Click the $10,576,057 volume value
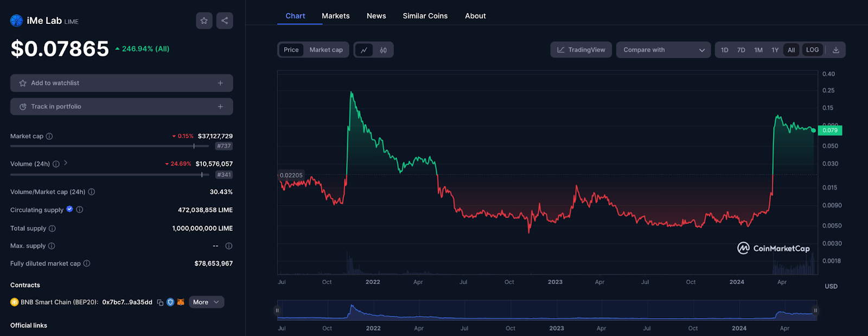The height and width of the screenshot is (336, 868). coord(214,164)
